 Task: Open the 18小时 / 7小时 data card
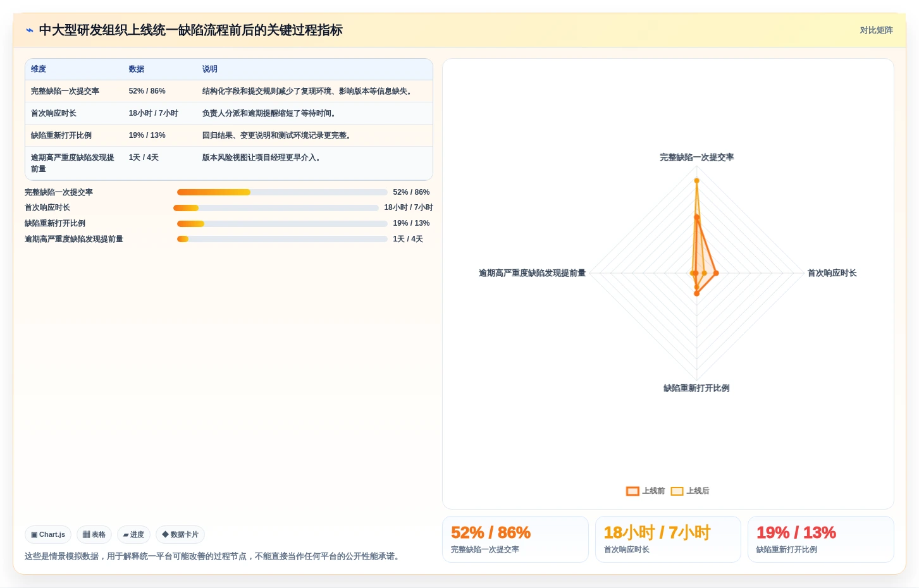(668, 539)
